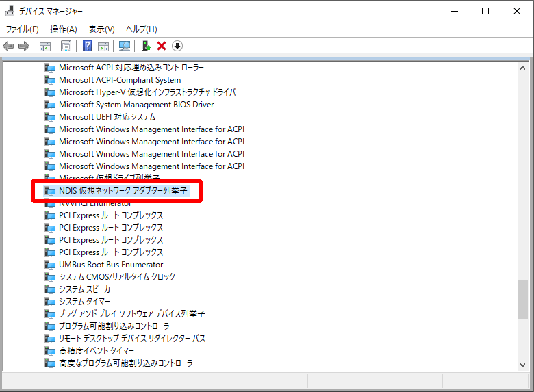Image resolution: width=534 pixels, height=392 pixels.
Task: Click the down-arrow disable device icon
Action: (x=177, y=46)
